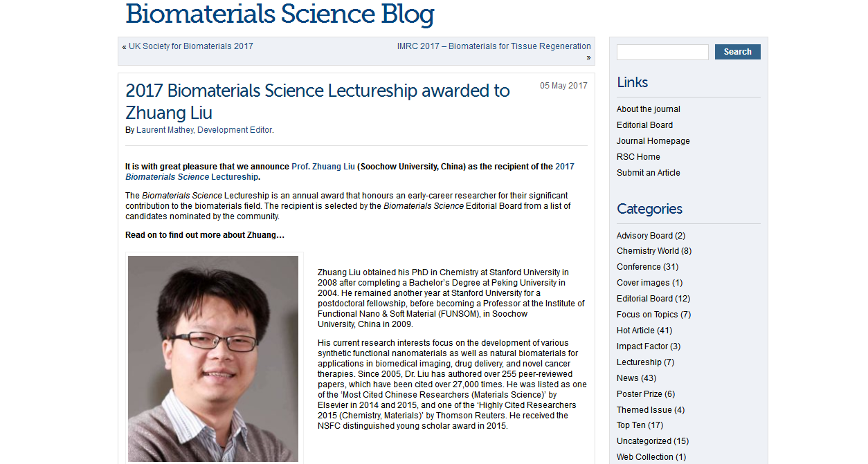
Task: Visit Journal Homepage link
Action: [x=653, y=141]
